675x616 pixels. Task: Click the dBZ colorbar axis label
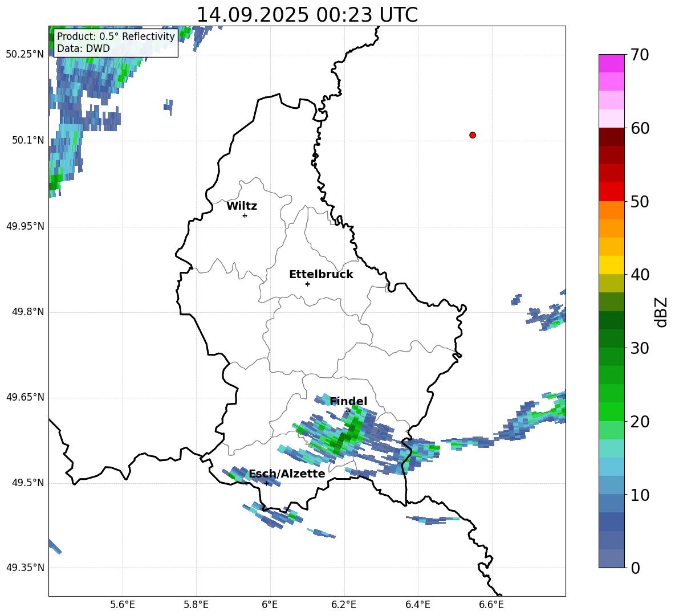click(661, 312)
